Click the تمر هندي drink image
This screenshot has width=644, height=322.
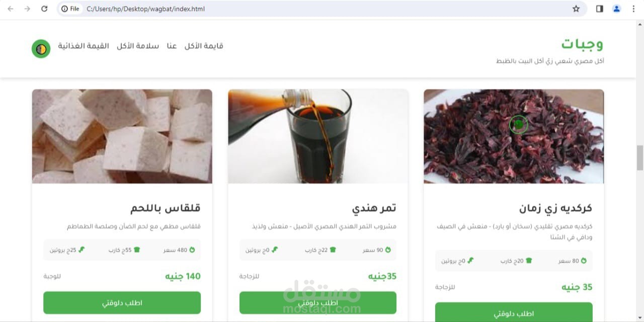coord(318,136)
